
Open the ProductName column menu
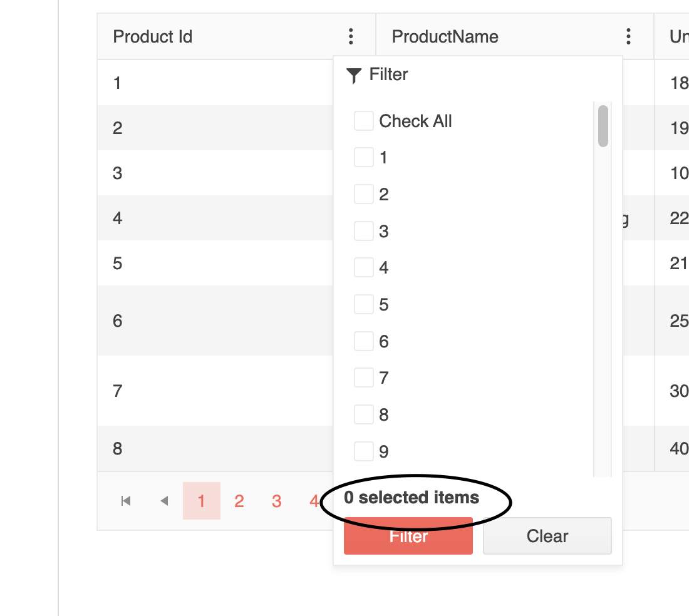click(628, 36)
